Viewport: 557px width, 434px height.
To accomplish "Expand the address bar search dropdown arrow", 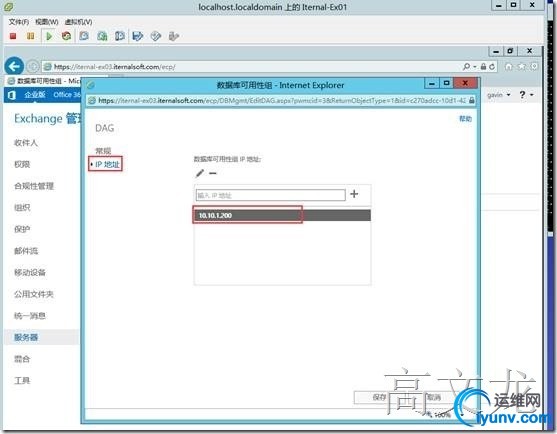I will pos(475,67).
